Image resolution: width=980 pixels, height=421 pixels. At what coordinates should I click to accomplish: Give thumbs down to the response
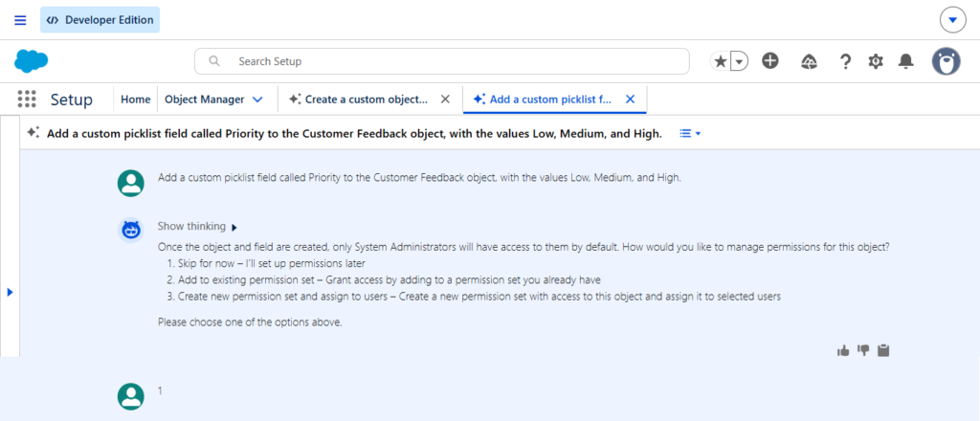point(863,350)
